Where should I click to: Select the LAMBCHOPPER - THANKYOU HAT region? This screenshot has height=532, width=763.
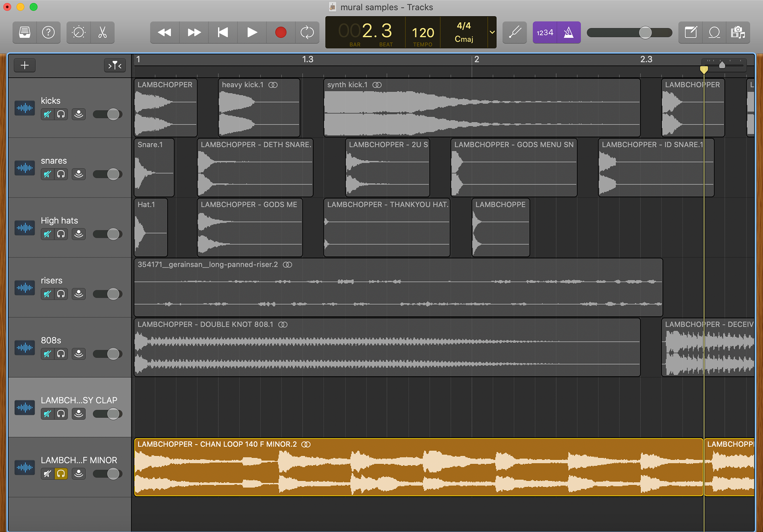387,228
